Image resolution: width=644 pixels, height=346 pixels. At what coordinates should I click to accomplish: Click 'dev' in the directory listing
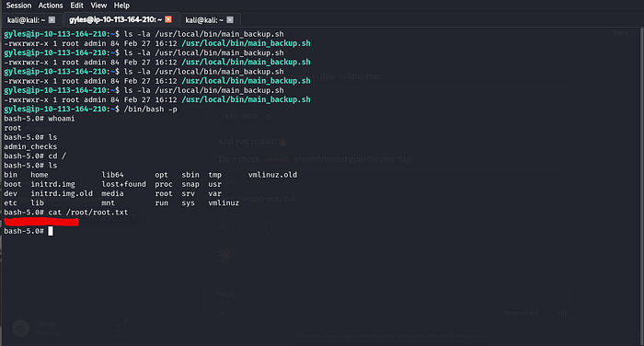pos(11,193)
